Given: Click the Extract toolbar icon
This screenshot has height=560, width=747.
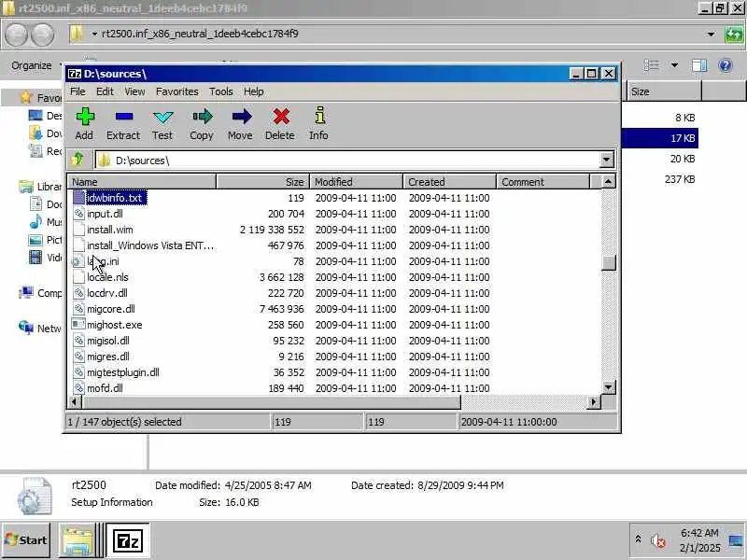Looking at the screenshot, I should tap(123, 117).
